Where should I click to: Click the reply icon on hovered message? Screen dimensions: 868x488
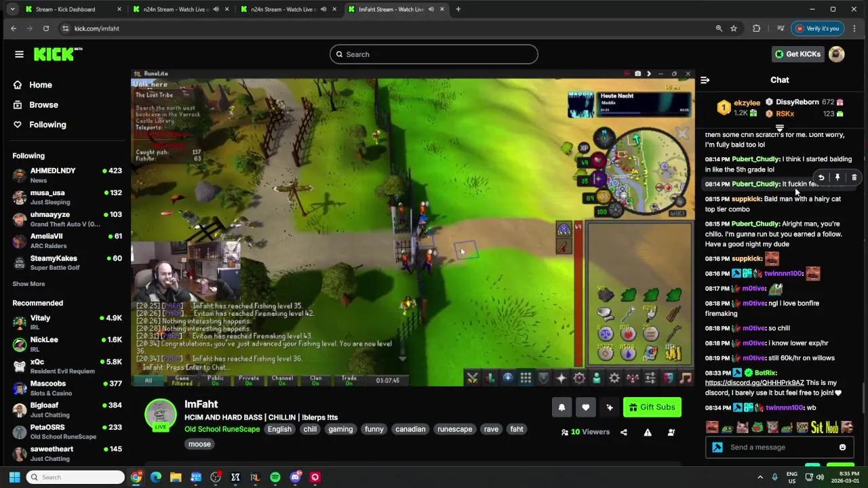click(x=821, y=178)
